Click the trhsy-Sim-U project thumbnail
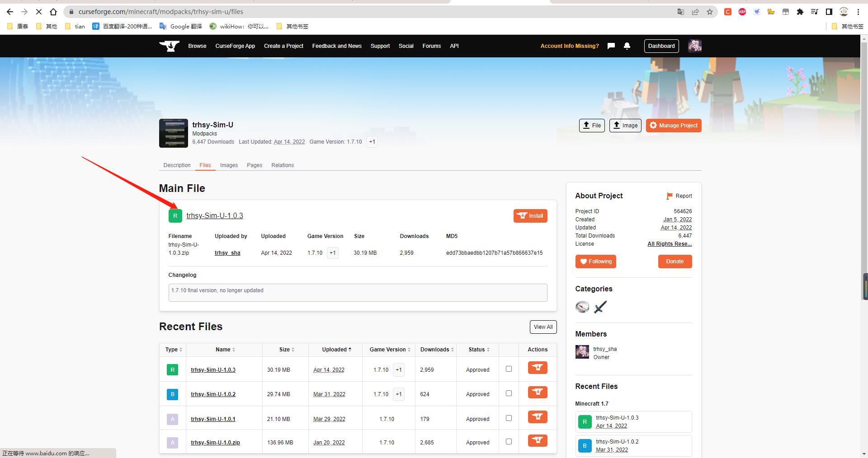 [174, 133]
